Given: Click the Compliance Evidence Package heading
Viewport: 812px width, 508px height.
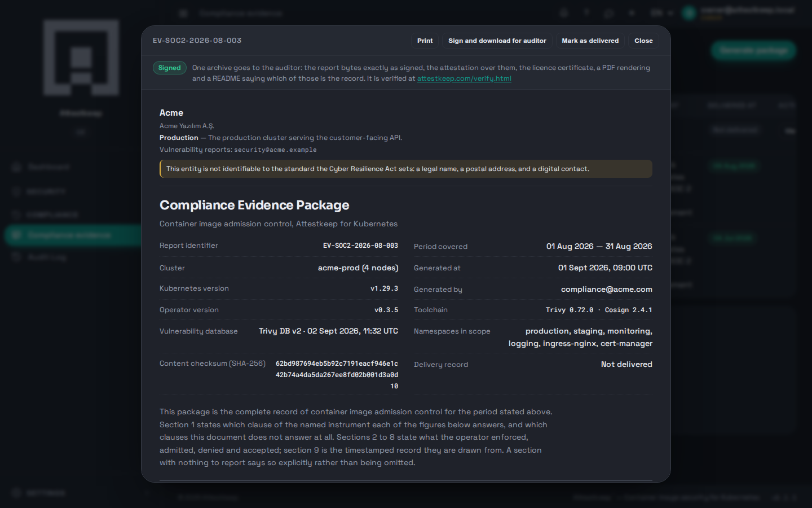Looking at the screenshot, I should coord(254,205).
